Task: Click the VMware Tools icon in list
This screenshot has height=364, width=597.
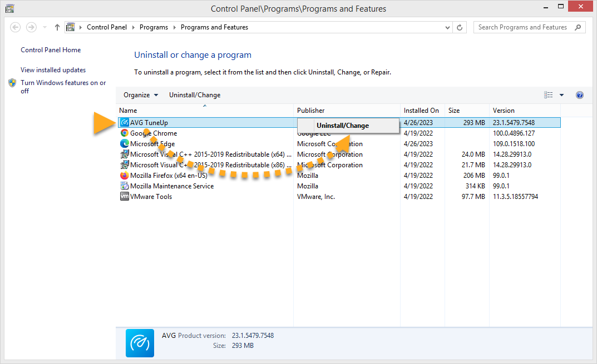Action: coord(125,197)
